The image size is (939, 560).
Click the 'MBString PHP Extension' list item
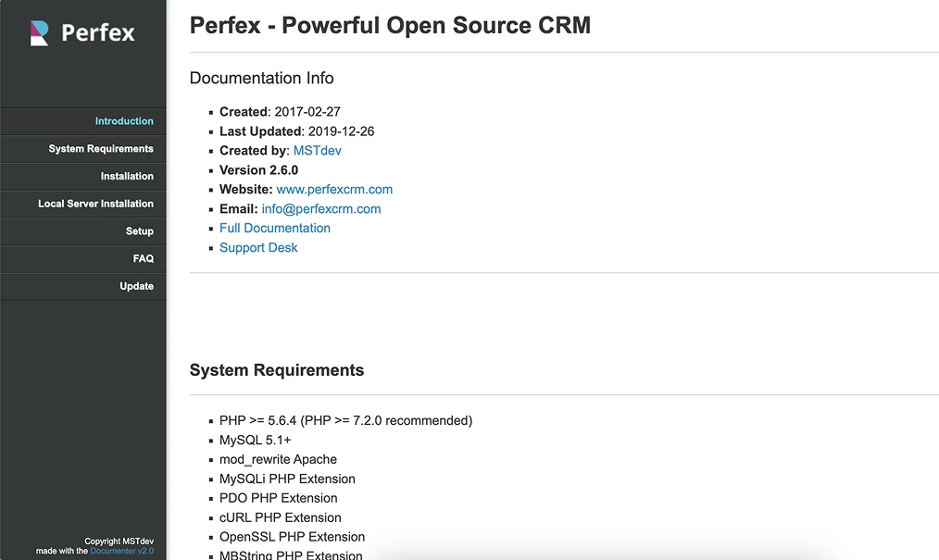click(x=291, y=554)
